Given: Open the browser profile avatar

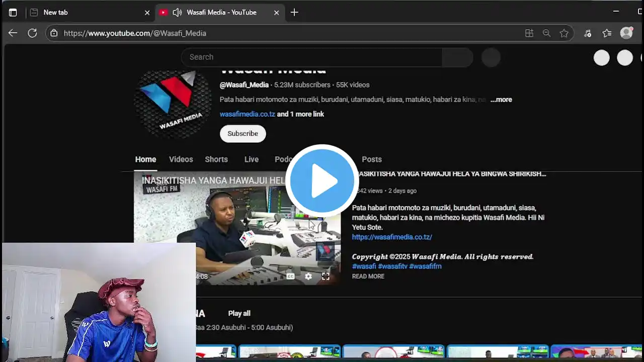Looking at the screenshot, I should click(626, 33).
